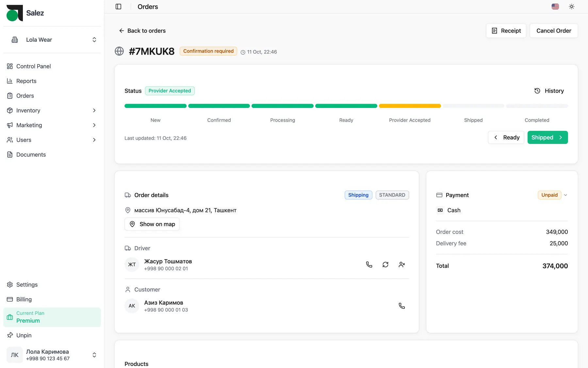Click the Shipping tag in Order details
This screenshot has height=368, width=588.
point(358,195)
